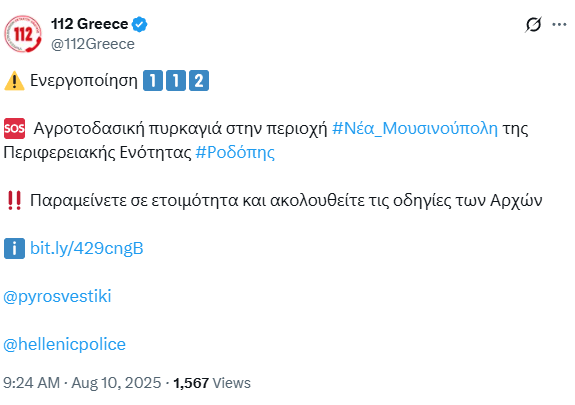
Task: Click the blue verified badge
Action: coord(140,24)
